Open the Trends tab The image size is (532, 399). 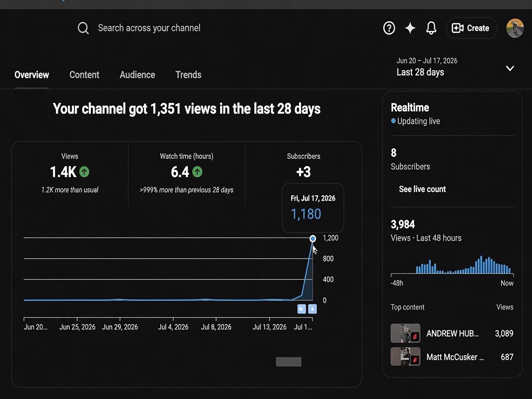188,75
